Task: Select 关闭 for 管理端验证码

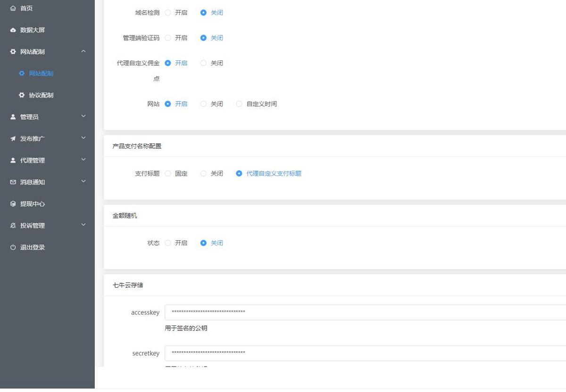Action: (x=203, y=38)
